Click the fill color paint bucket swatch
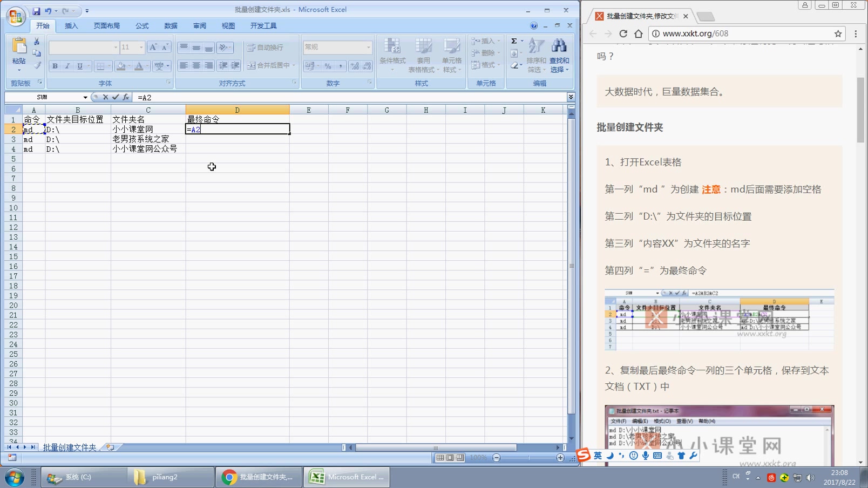Image resolution: width=868 pixels, height=488 pixels. point(121,66)
